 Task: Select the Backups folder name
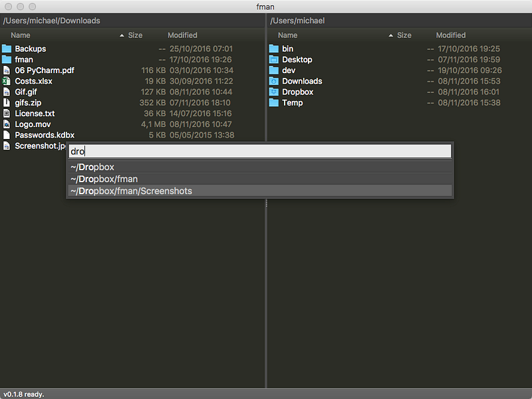tap(31, 49)
